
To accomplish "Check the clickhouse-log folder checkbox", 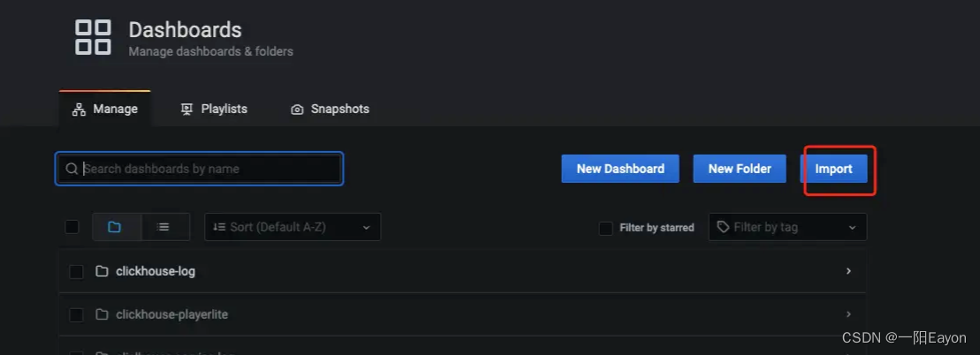I will point(76,272).
